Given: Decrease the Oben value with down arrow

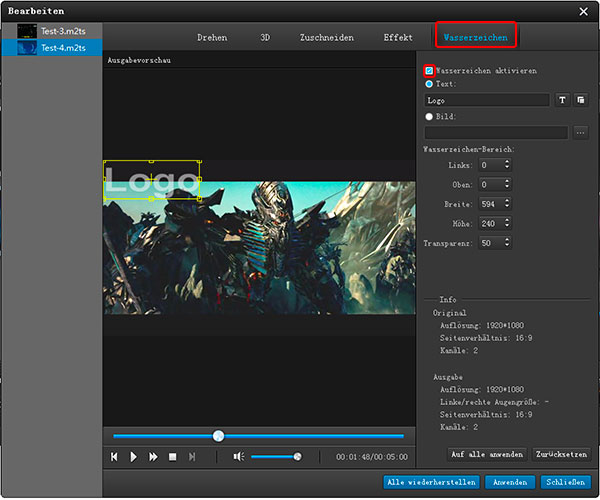Looking at the screenshot, I should point(507,187).
